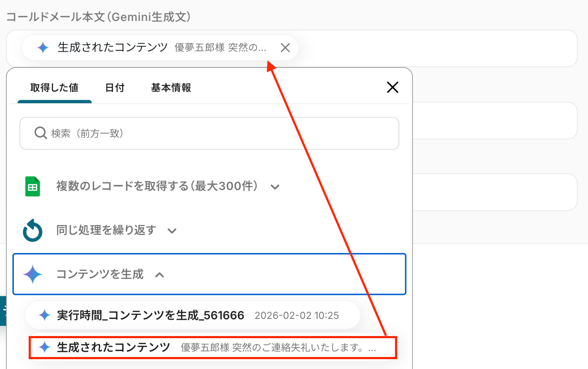Click the sparkle icon on the 実行時間_コンテンツを生成_561666 row

[45, 316]
